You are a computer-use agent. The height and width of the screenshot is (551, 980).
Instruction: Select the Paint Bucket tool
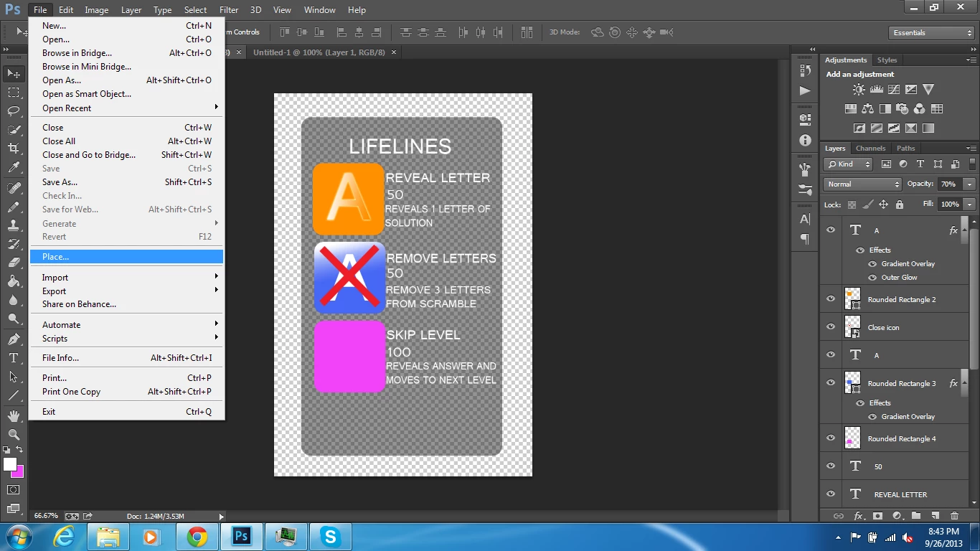coord(14,281)
